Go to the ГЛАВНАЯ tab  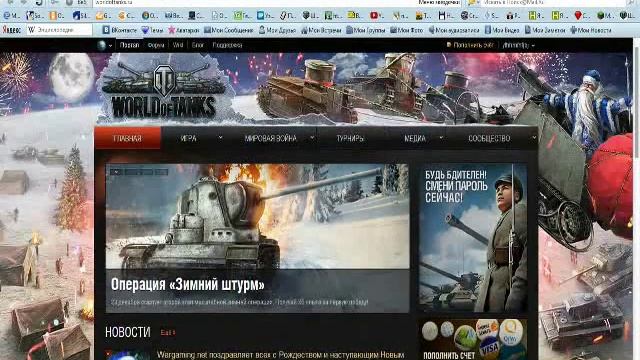pyautogui.click(x=127, y=138)
